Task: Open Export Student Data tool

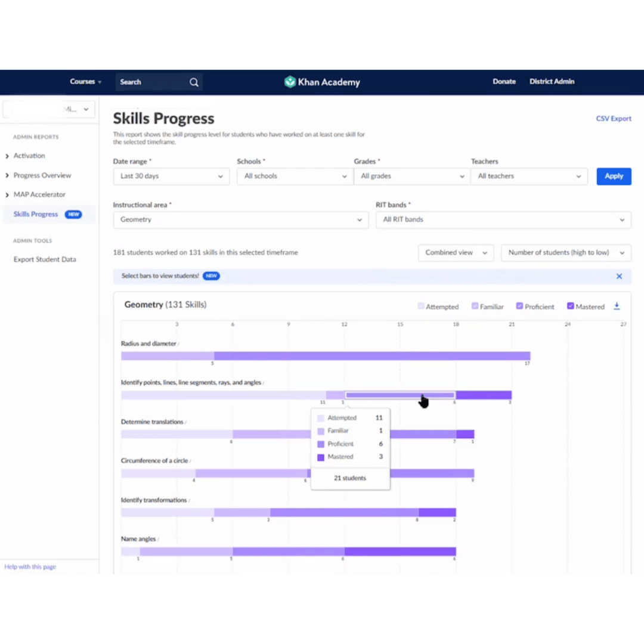Action: (x=45, y=259)
